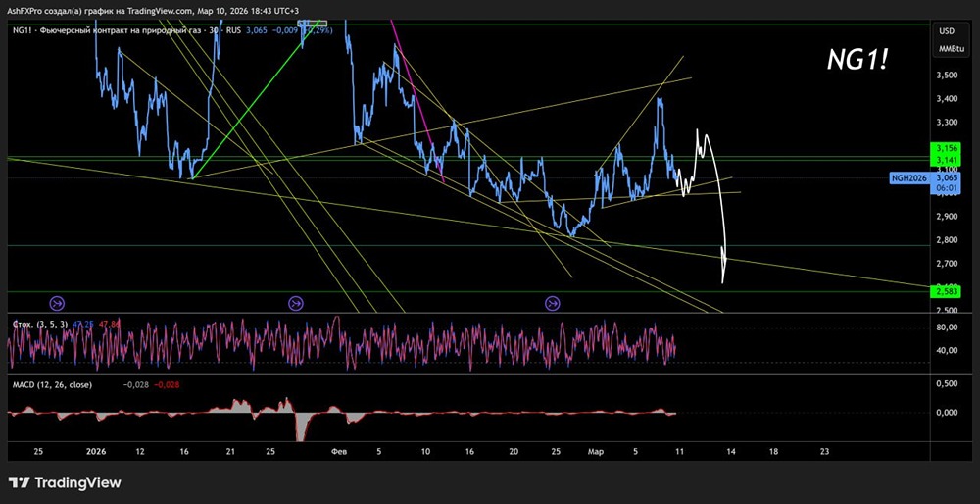The image size is (980, 504).
Task: Click the 2,700 price scale value
Action: (x=948, y=264)
